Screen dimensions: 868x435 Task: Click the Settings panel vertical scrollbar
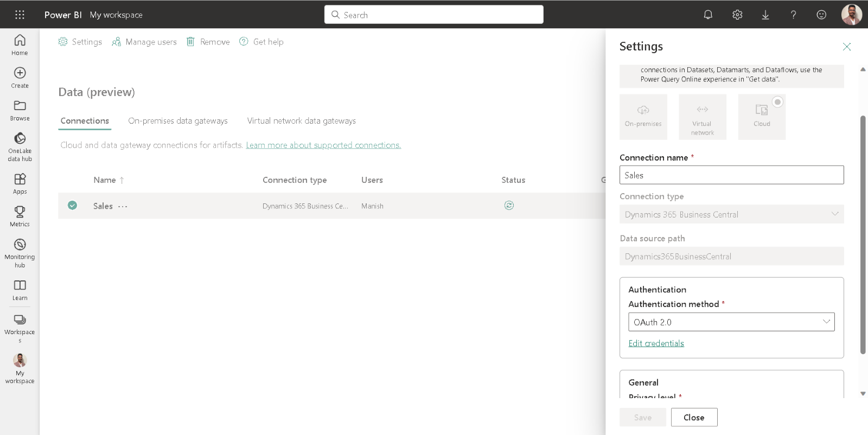[x=863, y=234]
